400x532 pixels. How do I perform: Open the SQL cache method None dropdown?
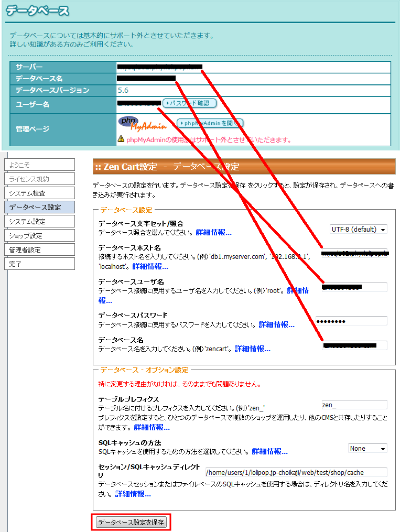click(x=367, y=448)
